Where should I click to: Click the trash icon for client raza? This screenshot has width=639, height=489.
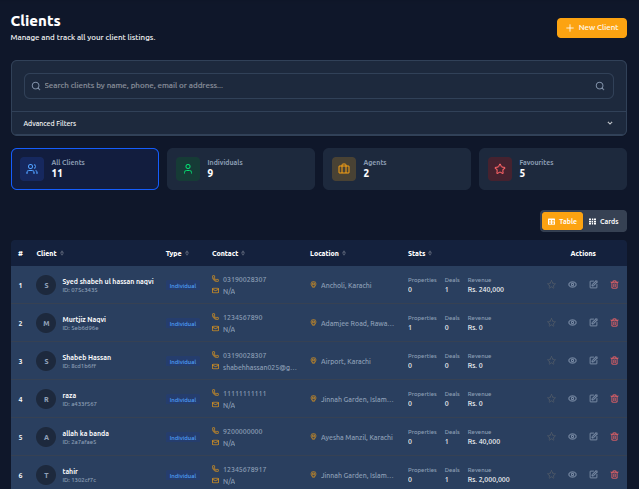click(x=614, y=399)
